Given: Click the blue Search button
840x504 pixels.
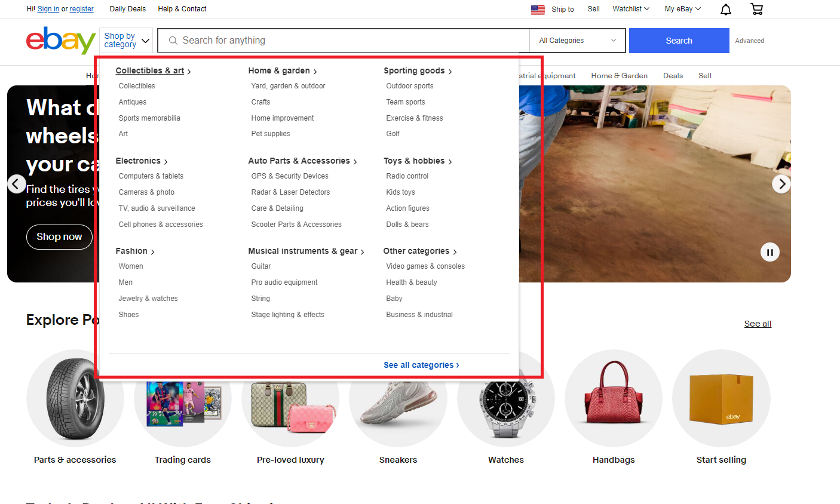Looking at the screenshot, I should tap(679, 41).
